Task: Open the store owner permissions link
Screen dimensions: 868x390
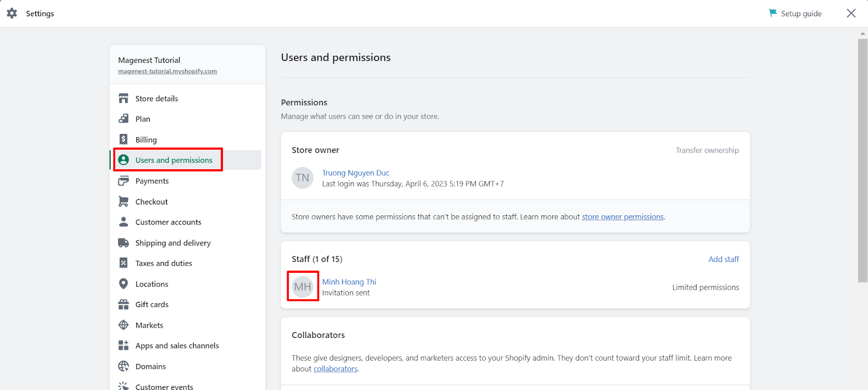Action: pos(622,217)
